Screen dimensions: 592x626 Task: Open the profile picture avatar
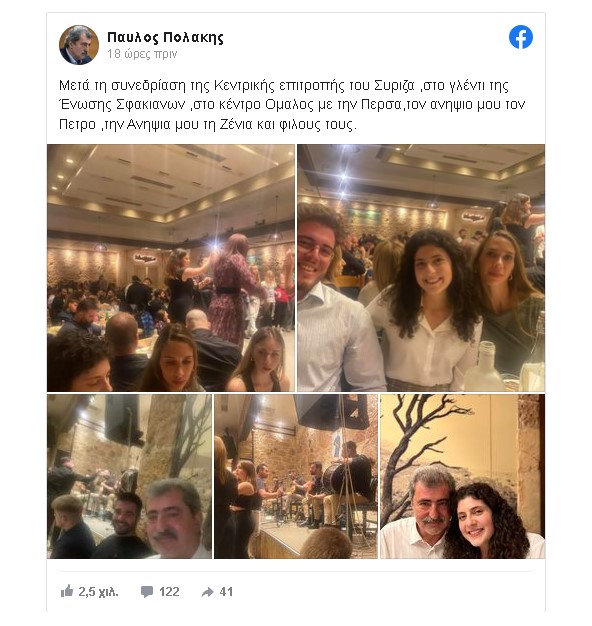tap(79, 45)
